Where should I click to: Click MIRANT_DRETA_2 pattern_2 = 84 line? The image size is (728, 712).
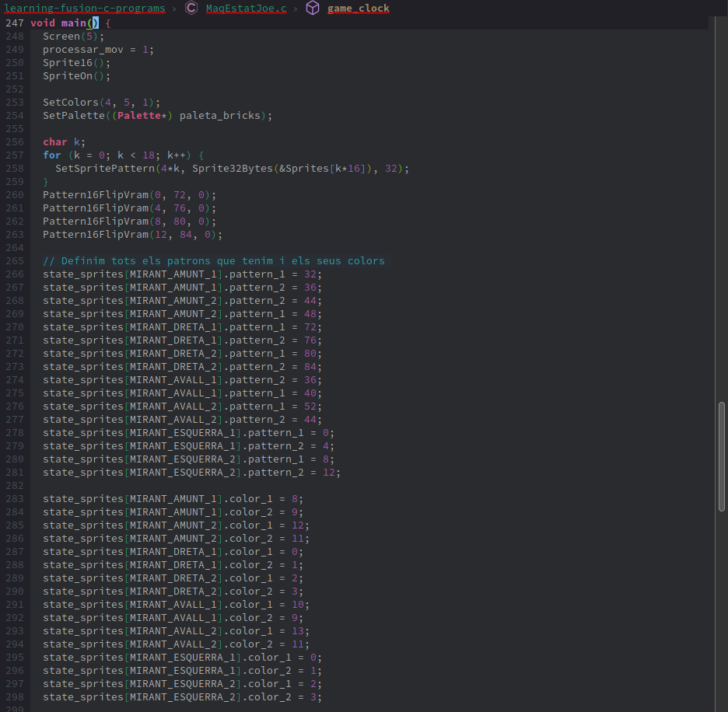click(x=182, y=367)
